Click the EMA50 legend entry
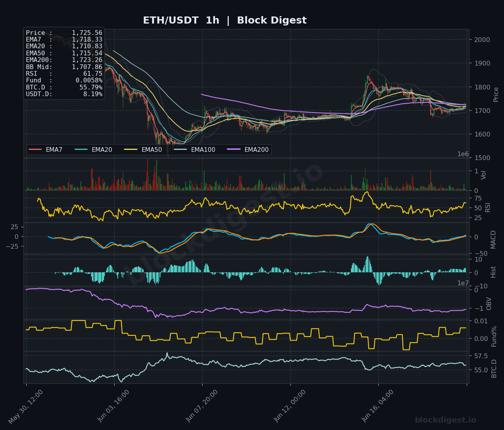The height and width of the screenshot is (430, 504). [x=143, y=149]
